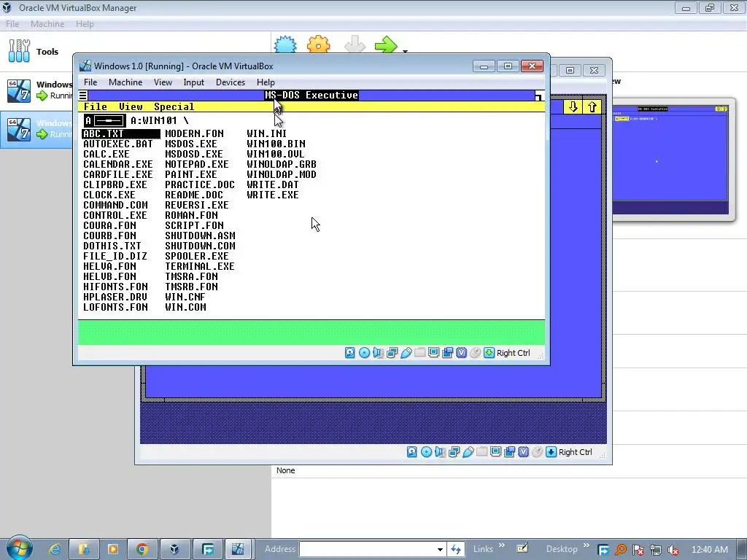Click shared folders icon in Windows 1.0 status bar
The height and width of the screenshot is (560, 747).
[419, 353]
